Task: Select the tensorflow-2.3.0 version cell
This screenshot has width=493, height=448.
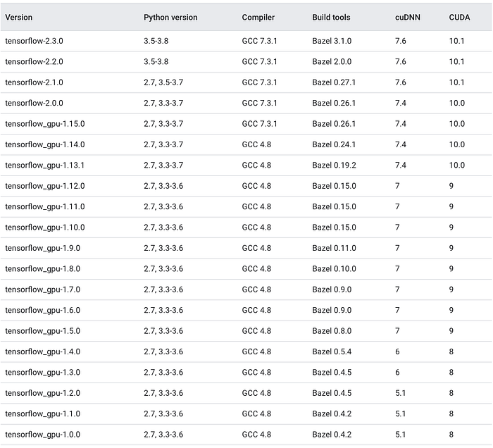Action: coord(34,41)
